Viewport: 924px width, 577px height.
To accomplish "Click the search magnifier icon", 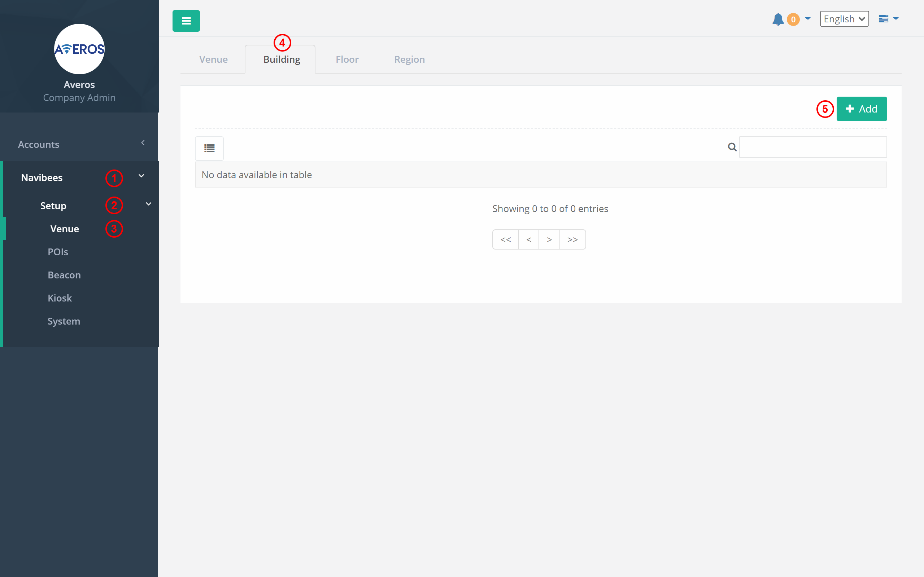I will [732, 147].
